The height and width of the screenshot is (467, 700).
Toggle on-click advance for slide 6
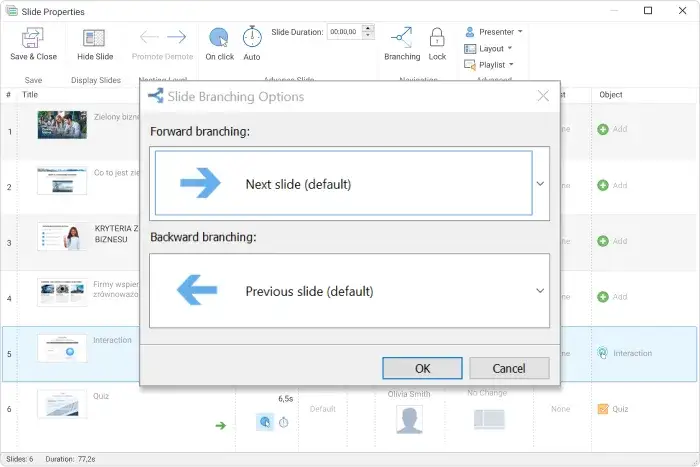(x=263, y=423)
